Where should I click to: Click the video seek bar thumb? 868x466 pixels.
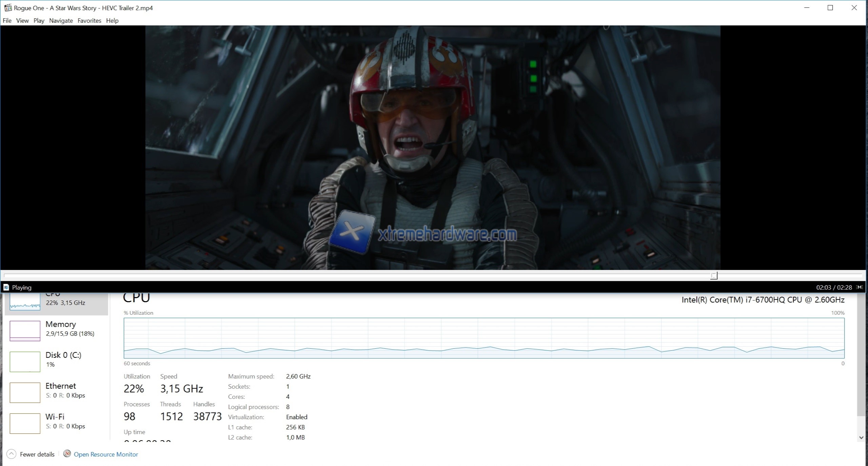coord(714,276)
